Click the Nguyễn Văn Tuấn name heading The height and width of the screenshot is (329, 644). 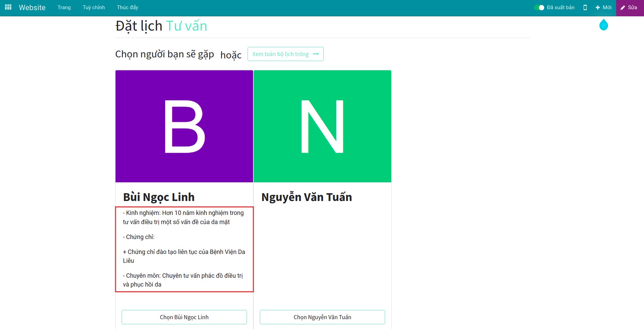pos(306,197)
